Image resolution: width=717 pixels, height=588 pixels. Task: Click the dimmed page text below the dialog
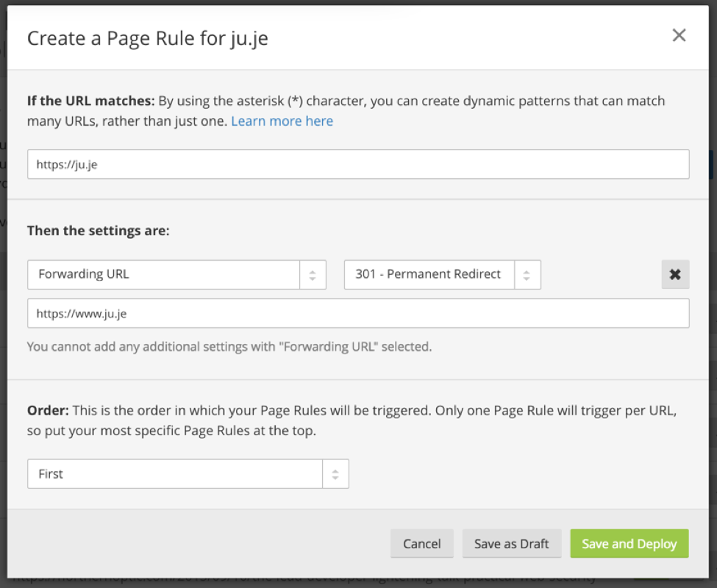pyautogui.click(x=294, y=578)
